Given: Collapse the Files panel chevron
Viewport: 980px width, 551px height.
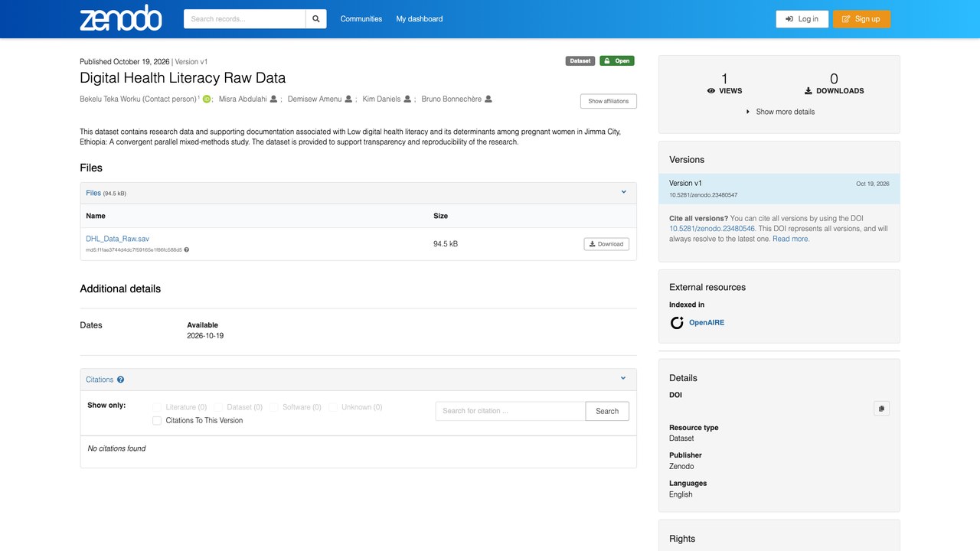Looking at the screenshot, I should 623,193.
